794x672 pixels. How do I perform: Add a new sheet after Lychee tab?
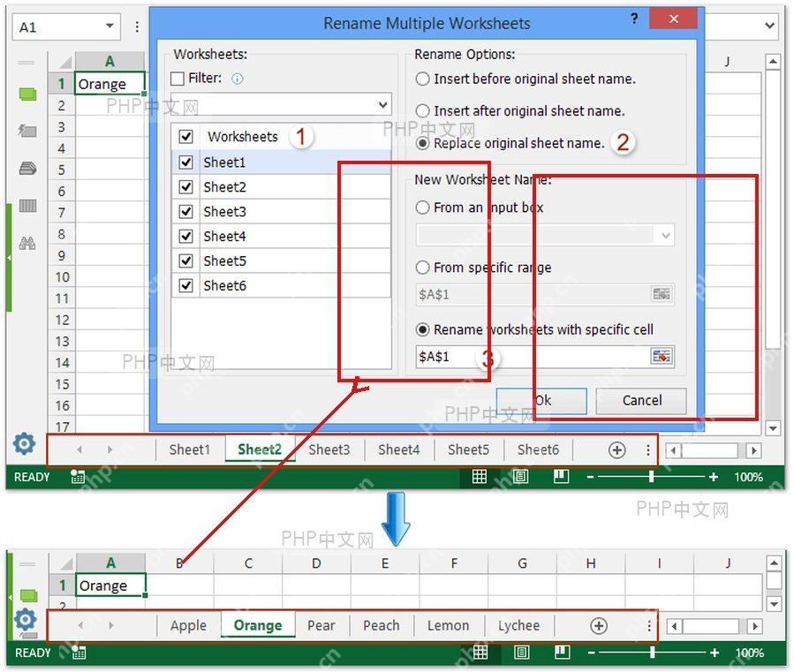point(599,625)
